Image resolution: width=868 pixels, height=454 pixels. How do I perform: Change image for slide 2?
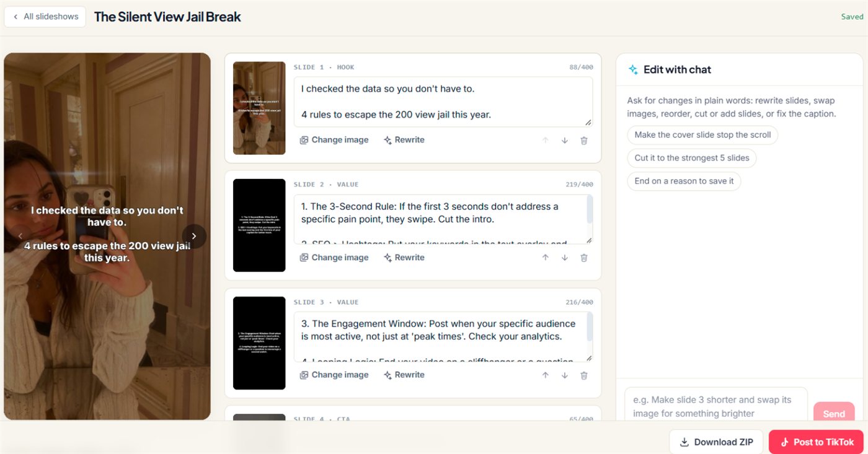pyautogui.click(x=334, y=258)
